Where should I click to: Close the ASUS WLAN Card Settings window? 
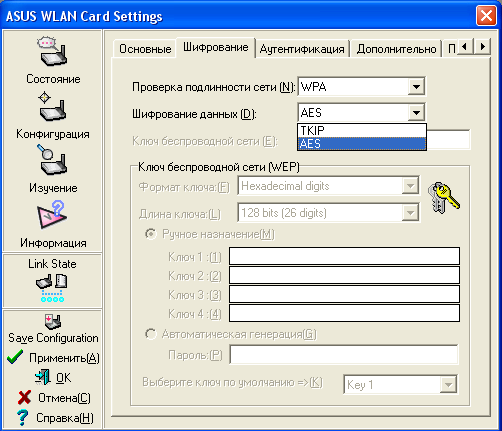coord(486,16)
